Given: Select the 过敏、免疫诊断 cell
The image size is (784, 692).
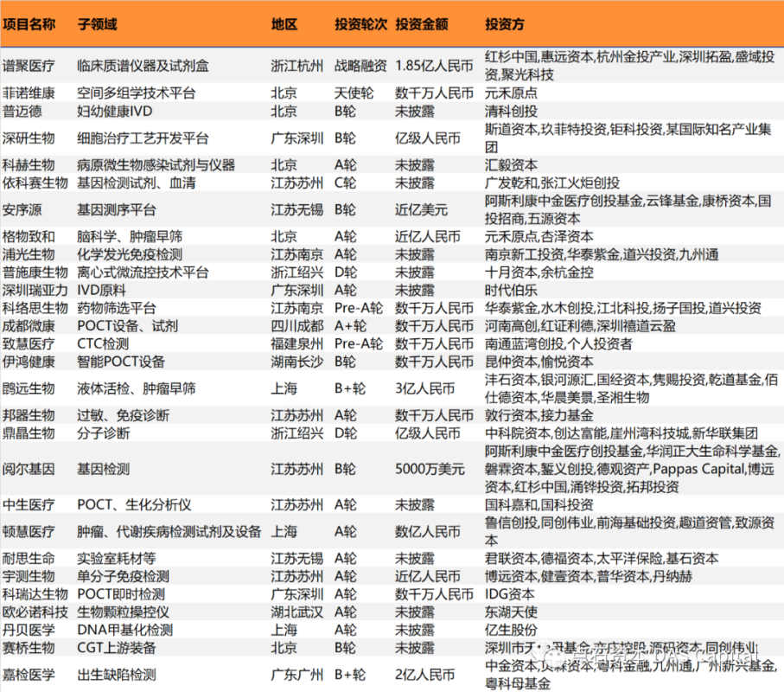Looking at the screenshot, I should tap(123, 416).
